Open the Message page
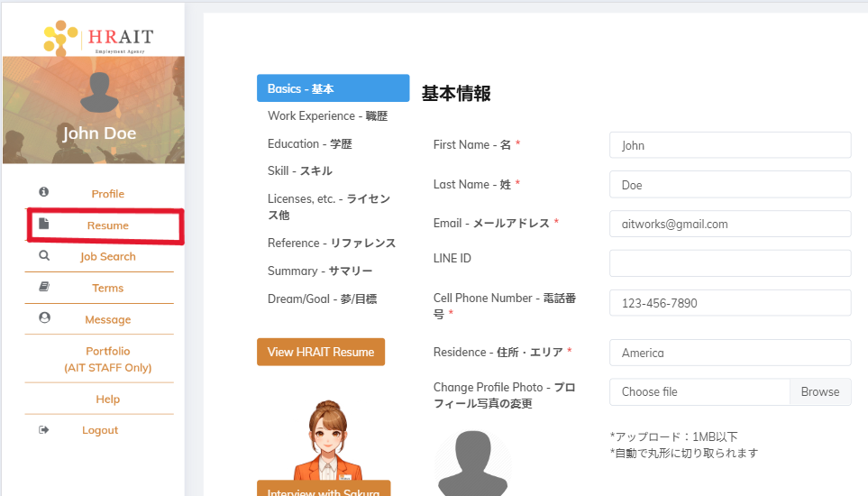The height and width of the screenshot is (496, 868). click(x=108, y=319)
